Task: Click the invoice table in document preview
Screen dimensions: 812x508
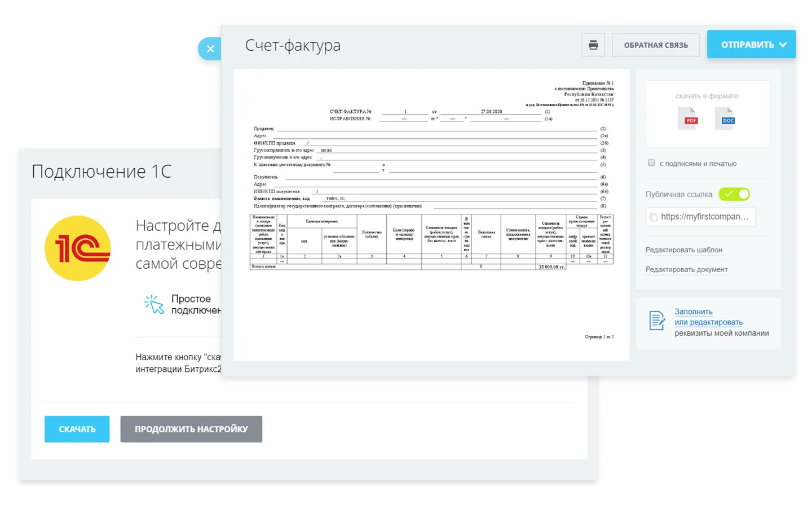Action: pos(431,240)
